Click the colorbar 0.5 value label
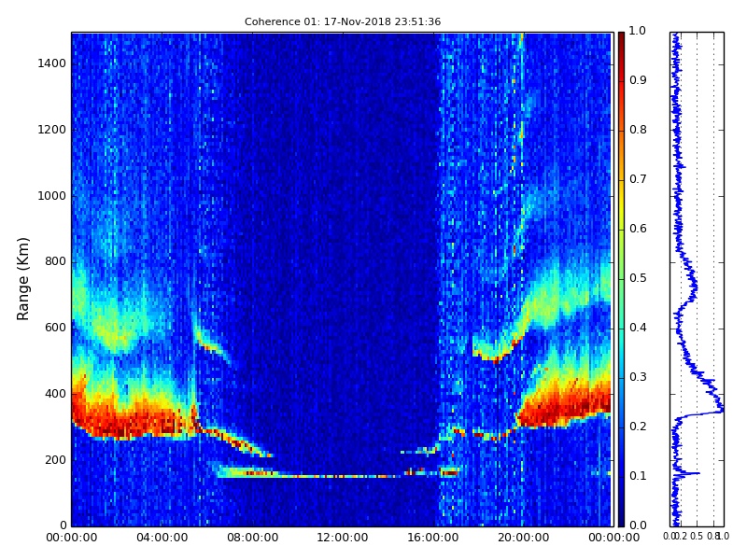 [638, 278]
